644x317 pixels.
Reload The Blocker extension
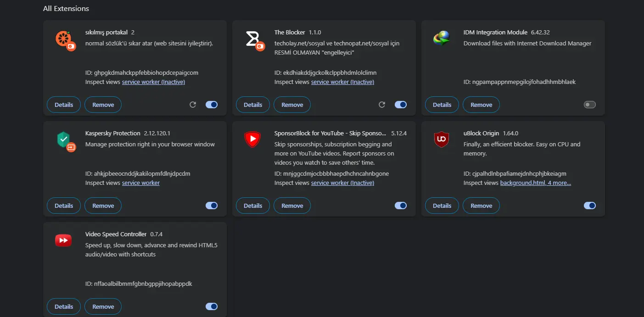(382, 105)
